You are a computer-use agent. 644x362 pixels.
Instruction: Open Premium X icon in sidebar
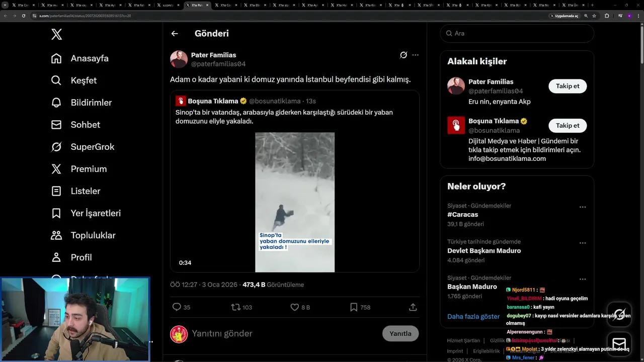click(56, 169)
